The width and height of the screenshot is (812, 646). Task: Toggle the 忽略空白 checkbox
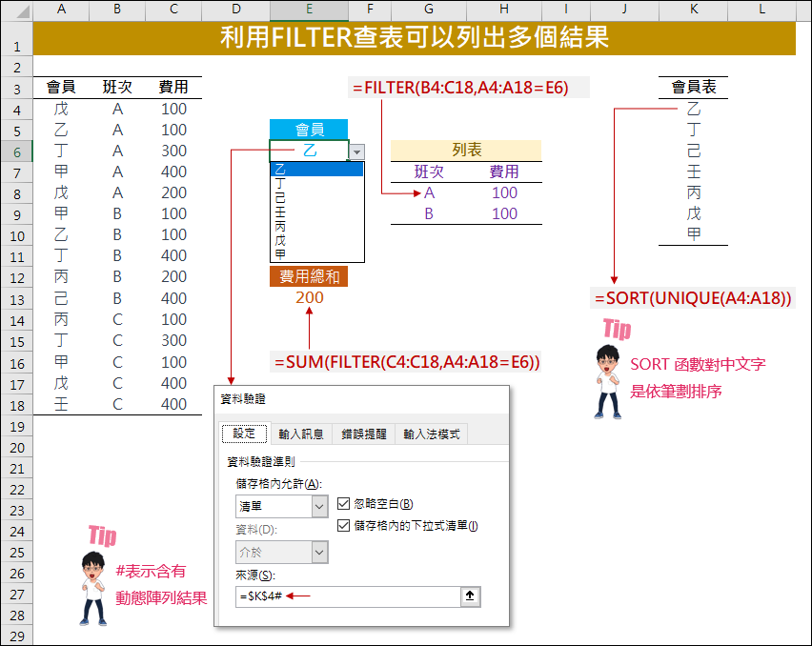point(343,503)
